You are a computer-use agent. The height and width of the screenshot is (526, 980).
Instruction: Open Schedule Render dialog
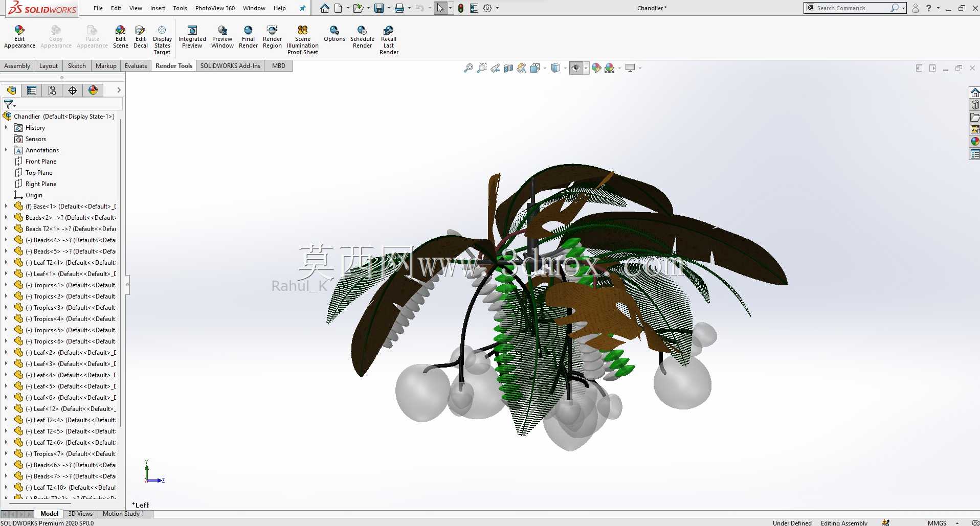(363, 37)
